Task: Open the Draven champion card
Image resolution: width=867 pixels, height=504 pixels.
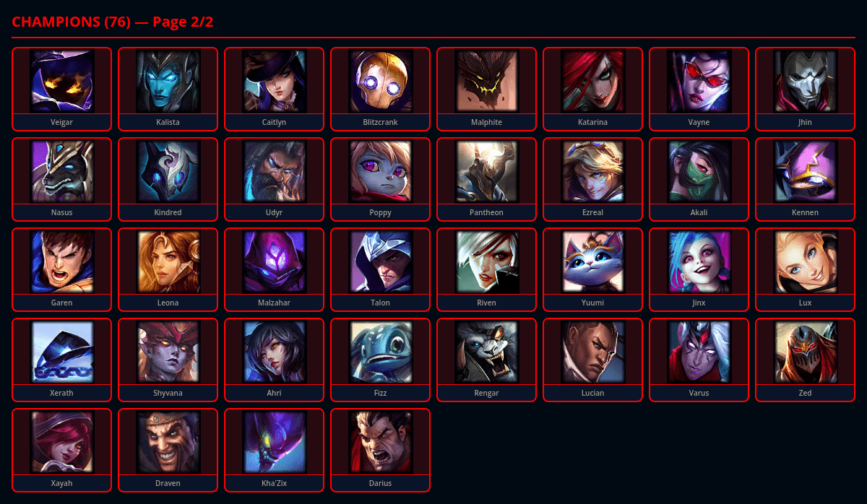Action: (x=168, y=450)
